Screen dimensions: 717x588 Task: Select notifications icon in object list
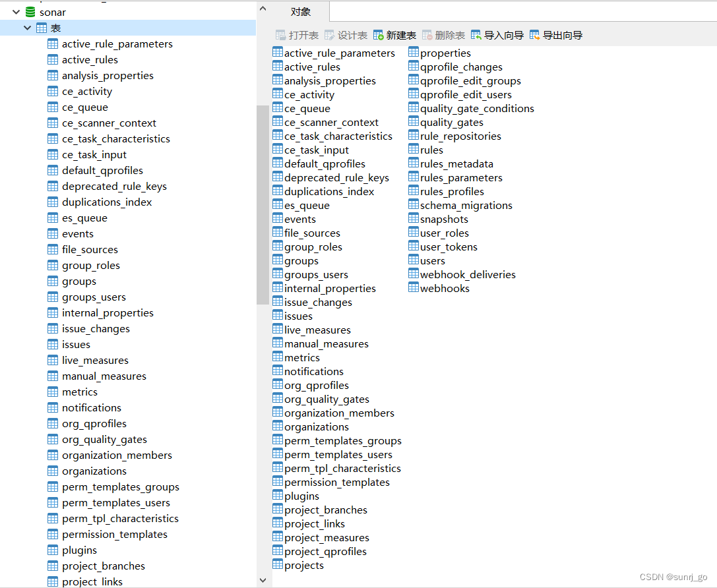[x=278, y=370]
